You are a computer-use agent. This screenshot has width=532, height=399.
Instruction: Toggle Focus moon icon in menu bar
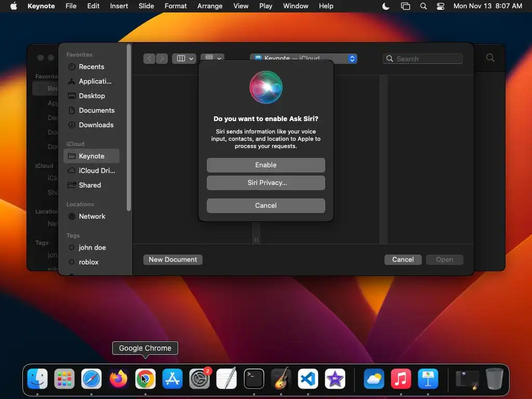click(386, 6)
